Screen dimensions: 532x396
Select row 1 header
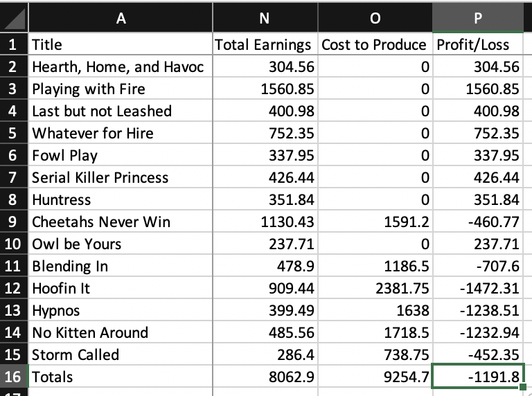point(14,44)
